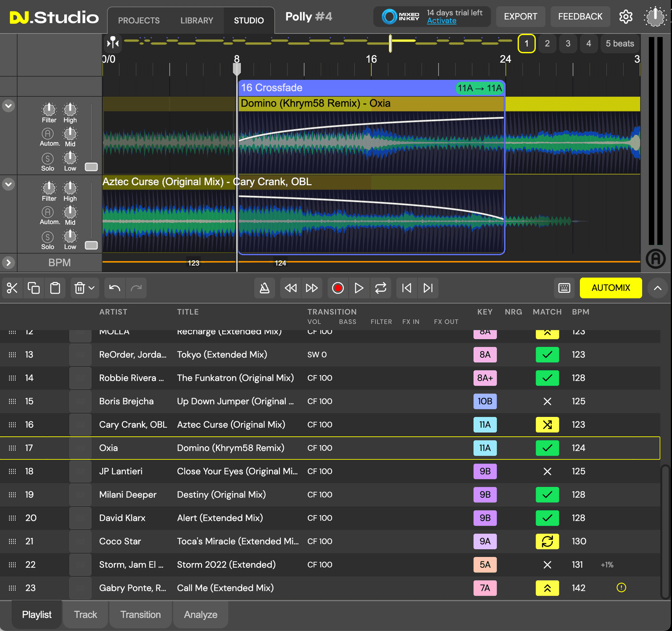Switch to the Track bottom tab
The width and height of the screenshot is (672, 631).
coord(85,615)
